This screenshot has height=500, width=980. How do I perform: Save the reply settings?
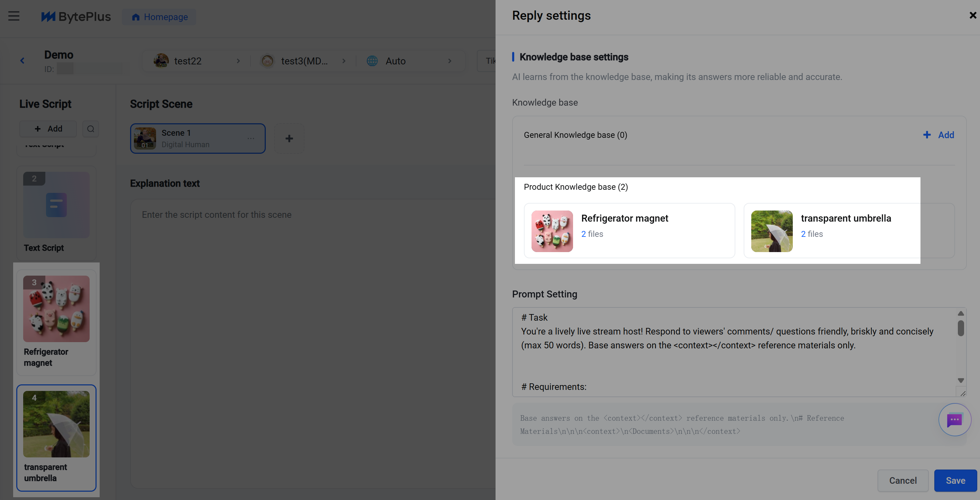[x=955, y=480]
